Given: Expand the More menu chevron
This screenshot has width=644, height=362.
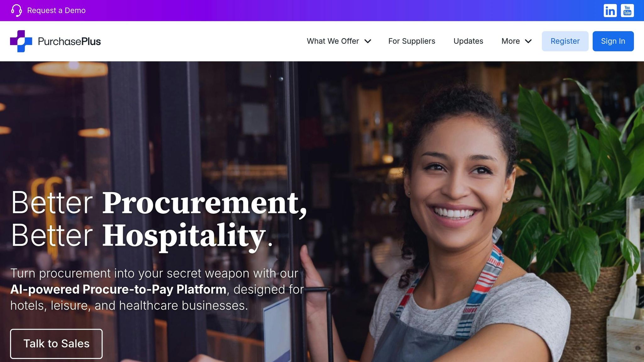Looking at the screenshot, I should [x=528, y=41].
